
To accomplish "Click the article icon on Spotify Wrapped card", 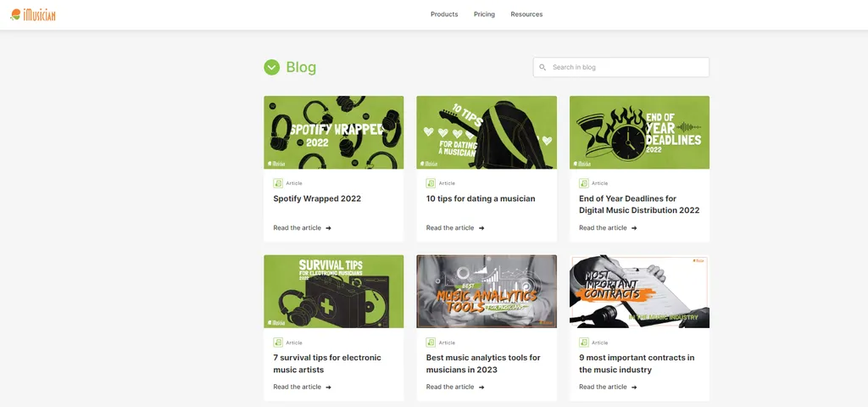I will click(278, 183).
